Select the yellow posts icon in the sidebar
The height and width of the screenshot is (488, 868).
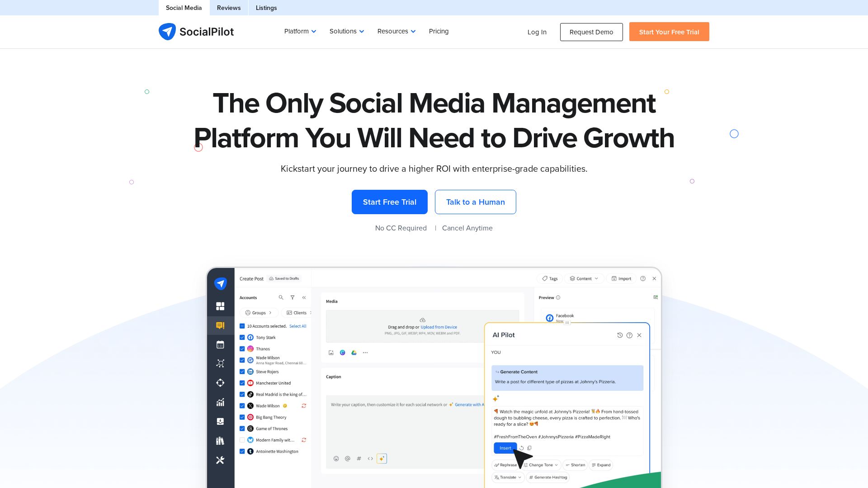[220, 325]
